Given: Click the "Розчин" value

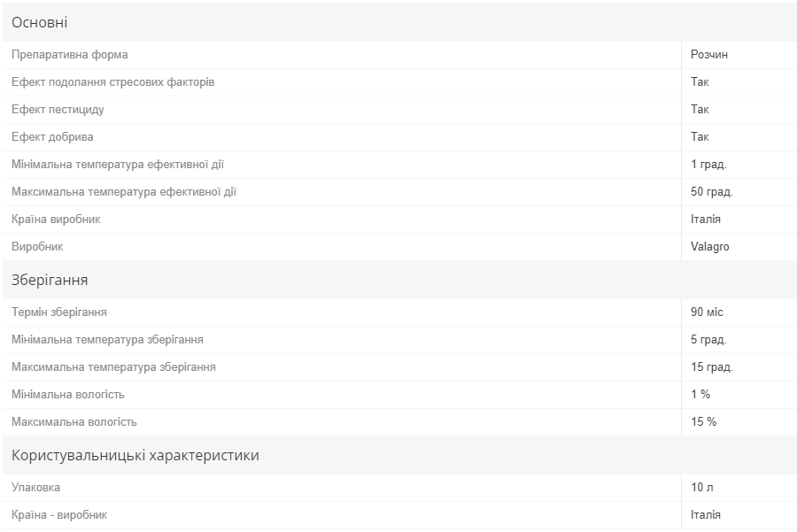Looking at the screenshot, I should pos(709,55).
